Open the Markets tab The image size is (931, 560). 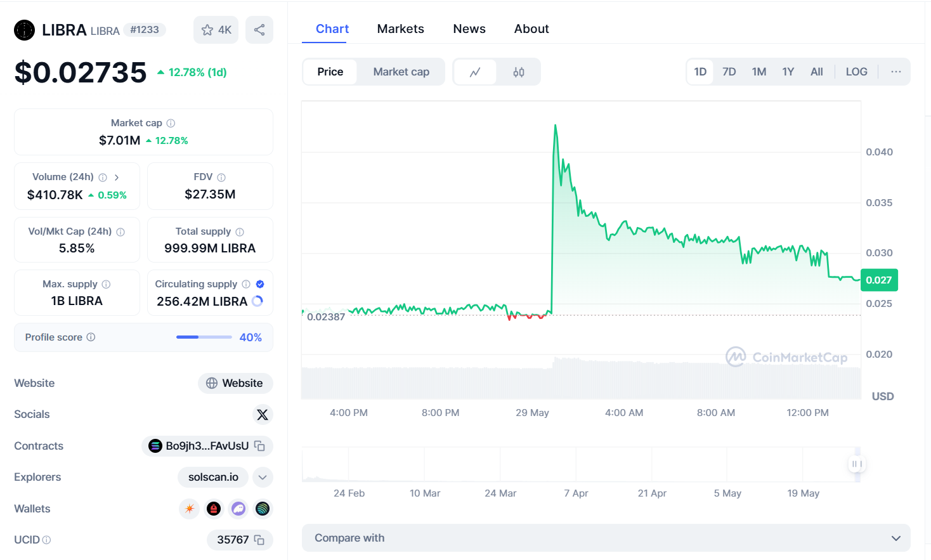[x=400, y=29]
